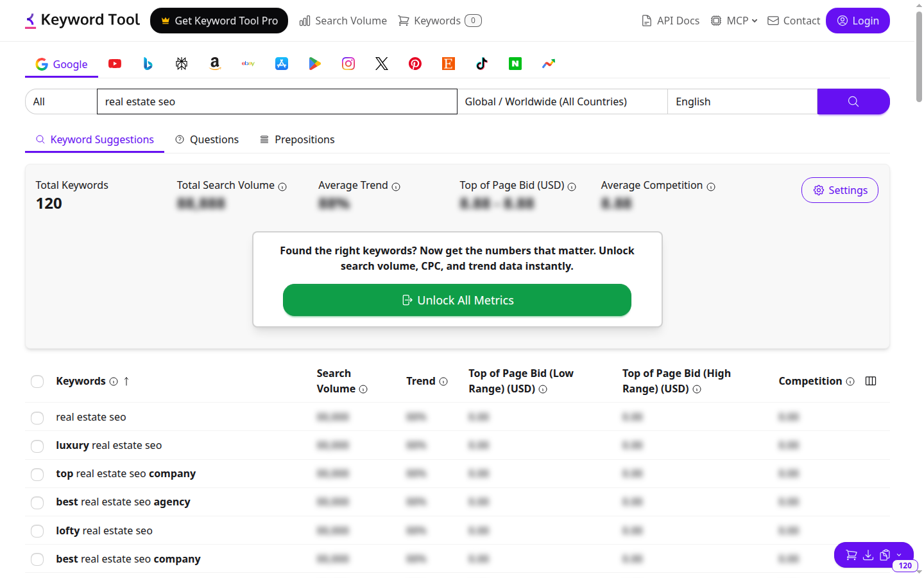Expand the chevron in floating purple toolbar
The height and width of the screenshot is (578, 924).
click(899, 555)
